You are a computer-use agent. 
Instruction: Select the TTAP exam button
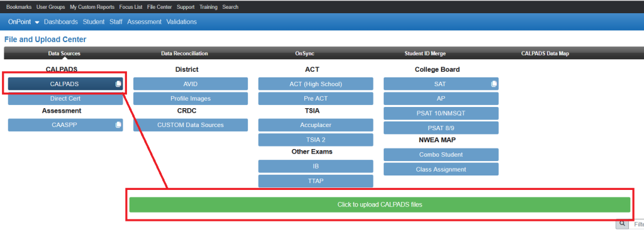point(316,181)
